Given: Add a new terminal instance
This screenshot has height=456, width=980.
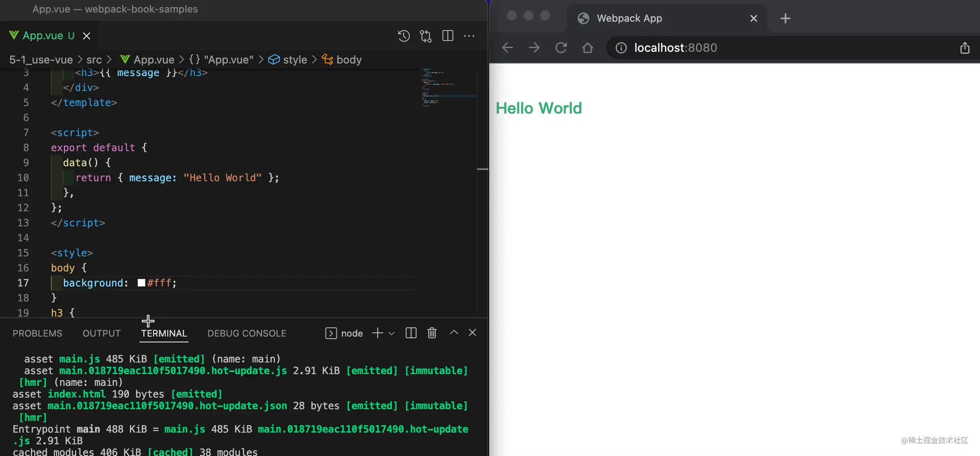Looking at the screenshot, I should pos(377,333).
